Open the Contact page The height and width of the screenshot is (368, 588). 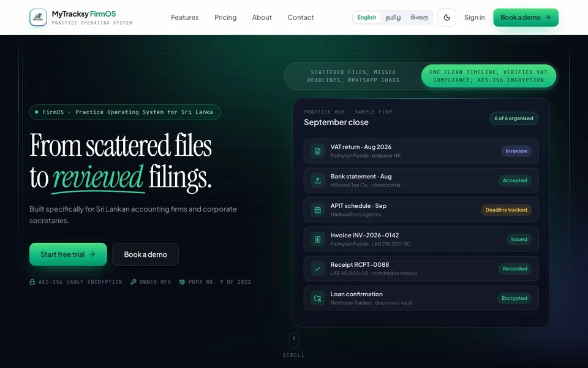(301, 17)
